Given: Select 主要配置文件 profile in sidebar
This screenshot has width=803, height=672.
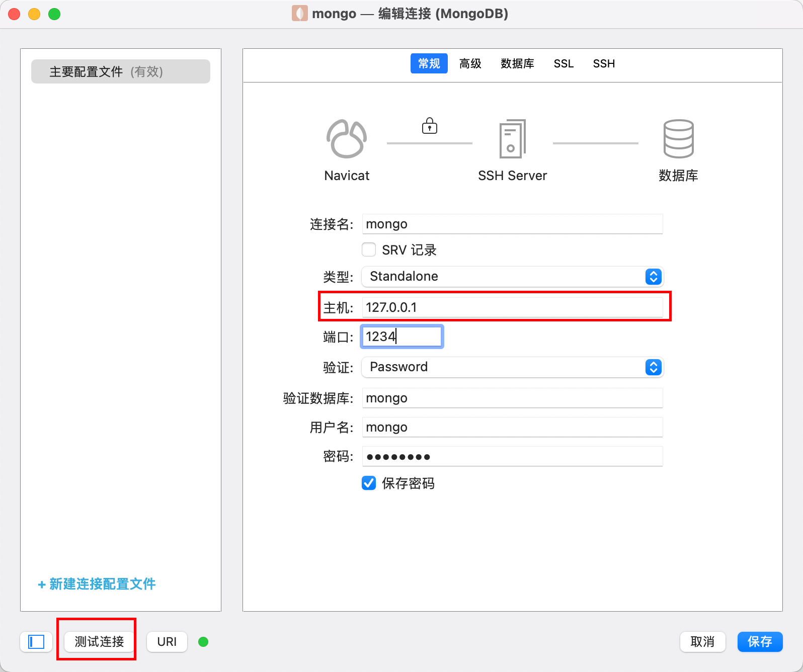Looking at the screenshot, I should (x=121, y=71).
